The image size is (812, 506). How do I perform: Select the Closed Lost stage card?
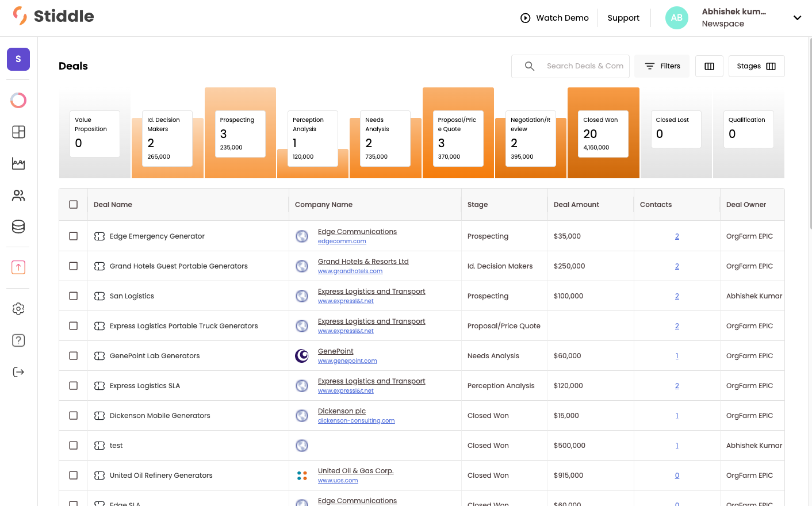(676, 129)
